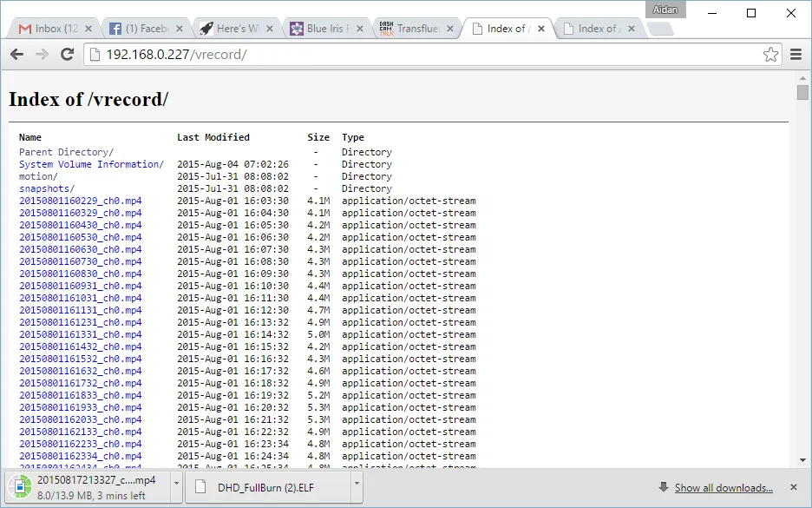Open 20150801161833_ch0.mp4
Viewport: 812px width, 508px height.
[81, 395]
